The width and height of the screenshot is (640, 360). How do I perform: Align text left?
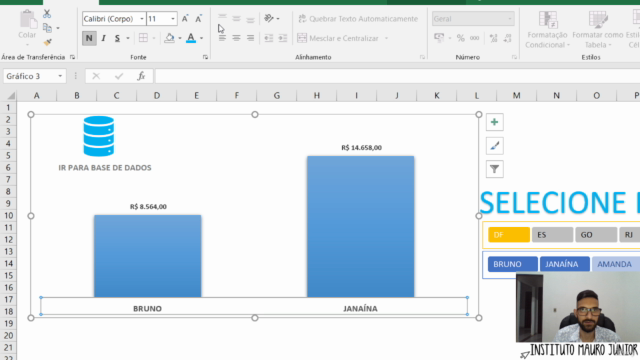[222, 38]
